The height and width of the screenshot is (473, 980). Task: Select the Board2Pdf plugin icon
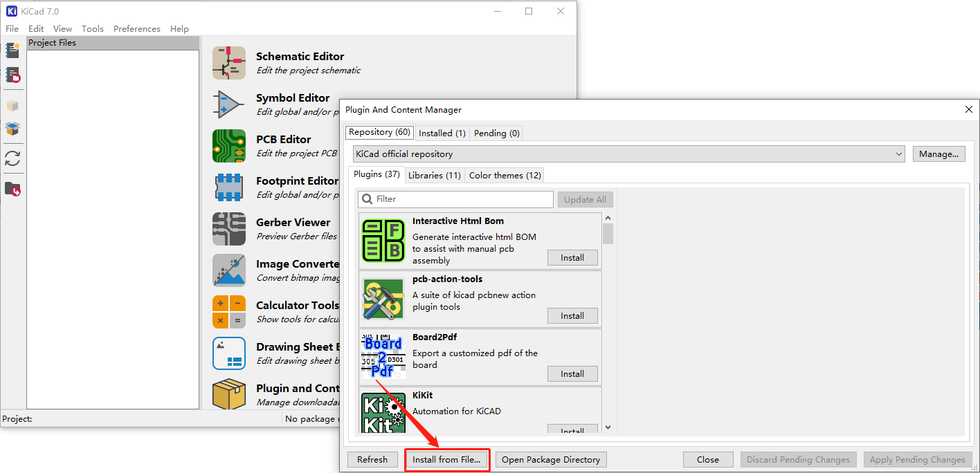click(383, 357)
